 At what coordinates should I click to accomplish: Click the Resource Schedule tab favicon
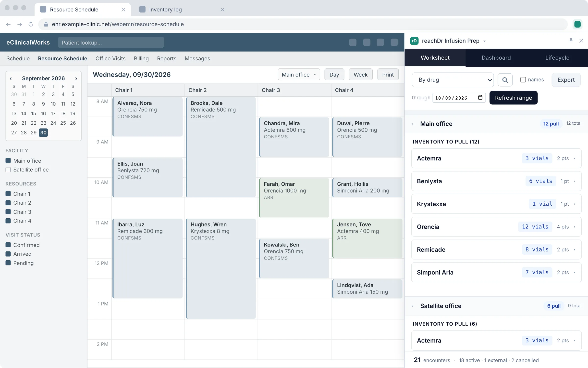(43, 9)
